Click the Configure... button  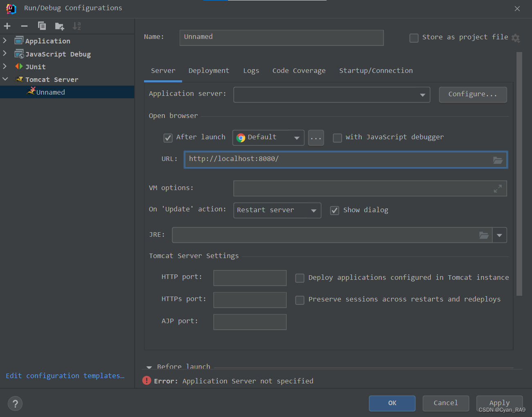pyautogui.click(x=473, y=95)
